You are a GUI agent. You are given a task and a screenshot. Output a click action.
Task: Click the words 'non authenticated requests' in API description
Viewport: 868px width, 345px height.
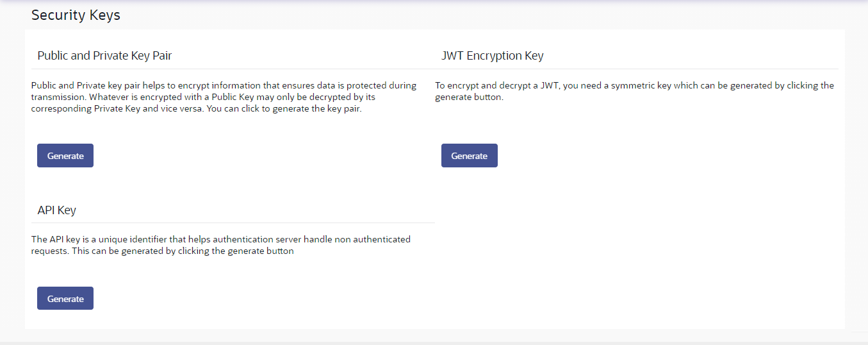click(371, 239)
